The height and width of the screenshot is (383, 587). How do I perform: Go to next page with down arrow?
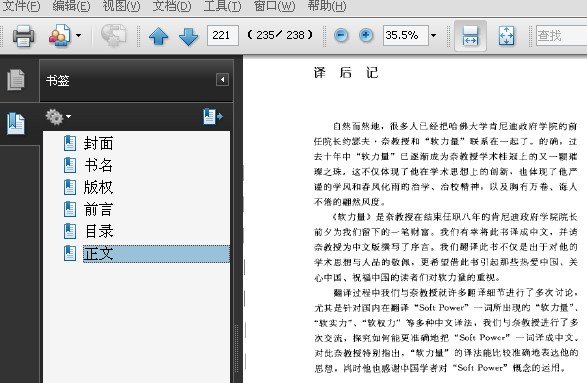(188, 36)
